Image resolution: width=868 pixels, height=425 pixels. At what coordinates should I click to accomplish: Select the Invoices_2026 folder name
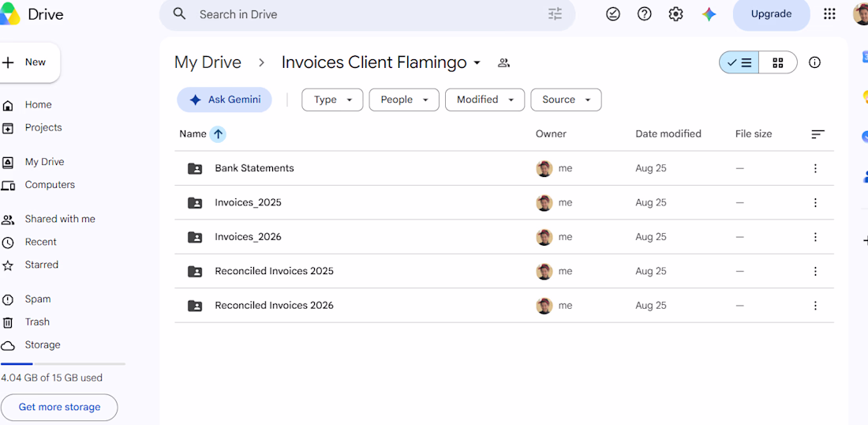coord(248,237)
